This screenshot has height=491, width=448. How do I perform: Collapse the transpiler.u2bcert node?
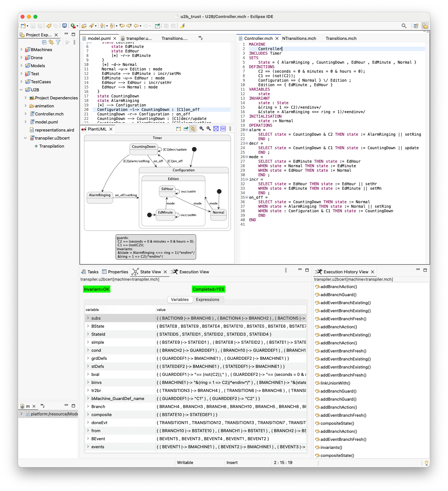(x=26, y=138)
